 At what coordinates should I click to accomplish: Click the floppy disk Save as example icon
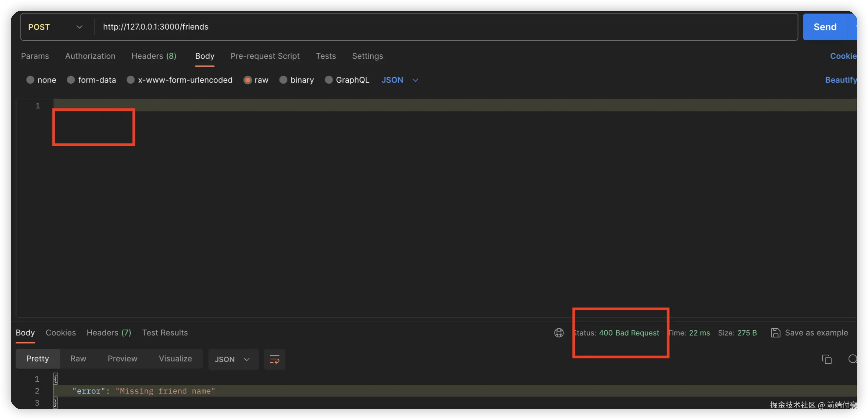775,333
